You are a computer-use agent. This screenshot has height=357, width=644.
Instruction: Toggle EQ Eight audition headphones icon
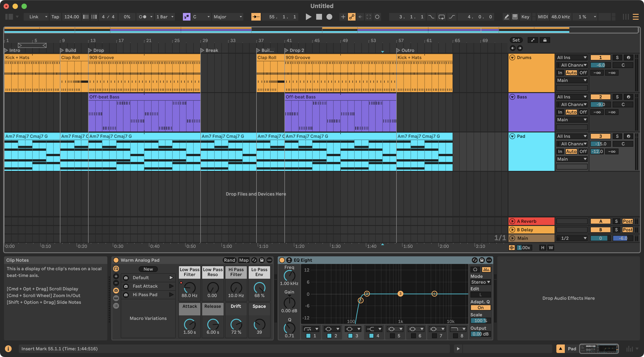(x=475, y=270)
